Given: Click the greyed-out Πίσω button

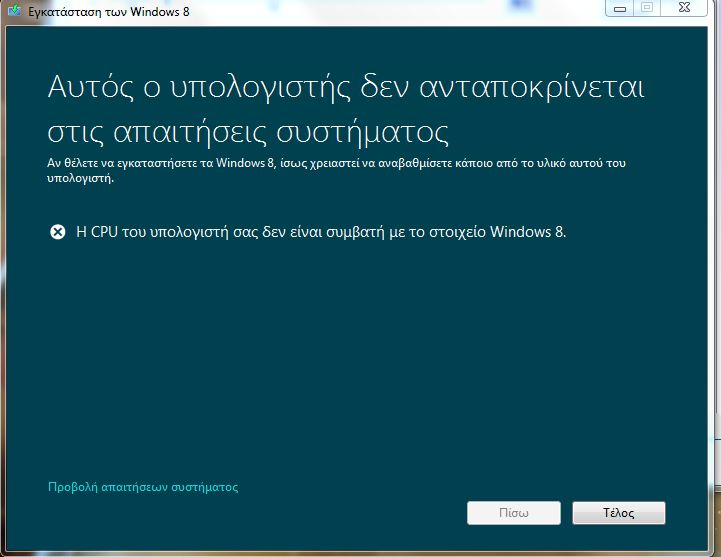Looking at the screenshot, I should [514, 513].
